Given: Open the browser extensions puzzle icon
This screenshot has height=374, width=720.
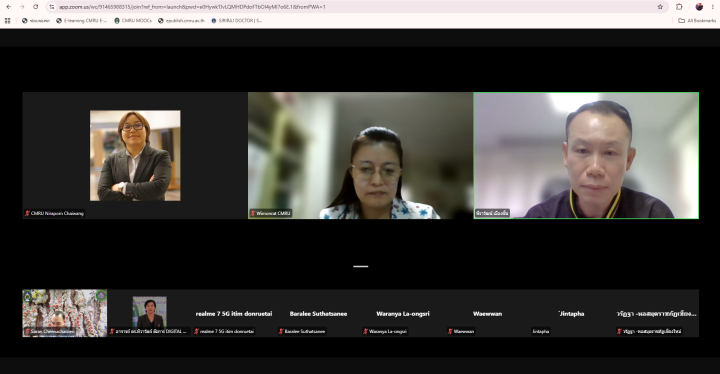Looking at the screenshot, I should coord(679,7).
